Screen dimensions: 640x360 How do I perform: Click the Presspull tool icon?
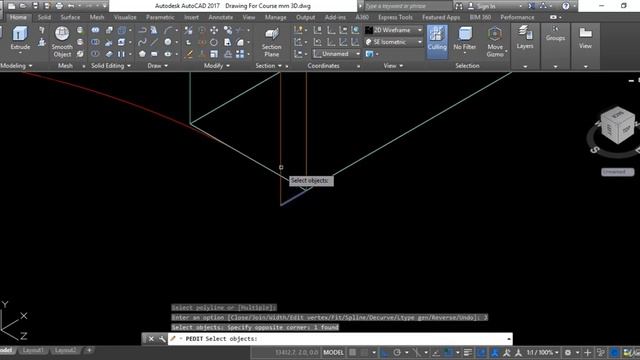[x=42, y=42]
